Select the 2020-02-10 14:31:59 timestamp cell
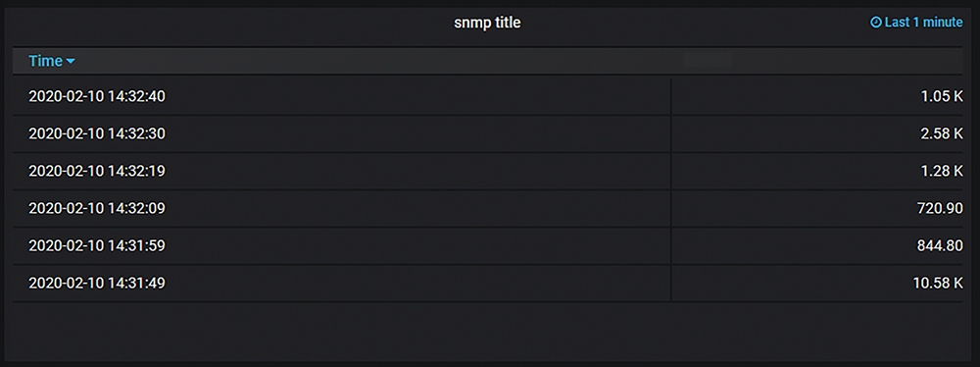The width and height of the screenshot is (980, 367). point(341,246)
